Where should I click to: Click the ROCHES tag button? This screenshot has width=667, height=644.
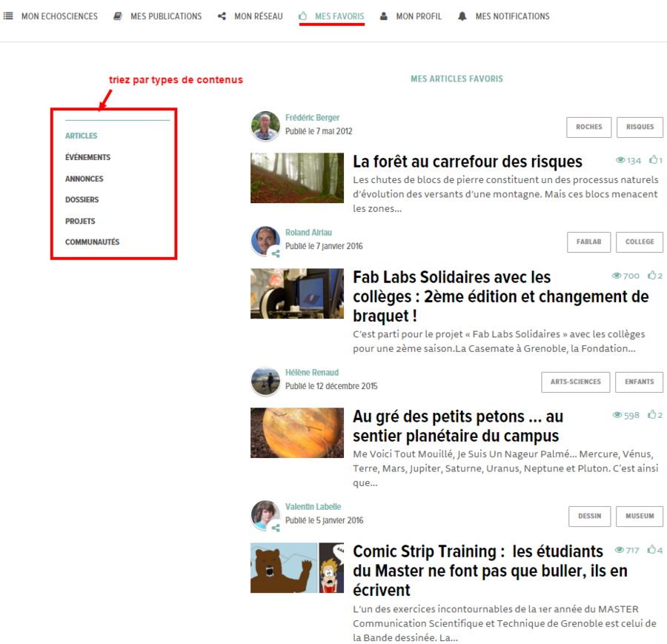[588, 127]
